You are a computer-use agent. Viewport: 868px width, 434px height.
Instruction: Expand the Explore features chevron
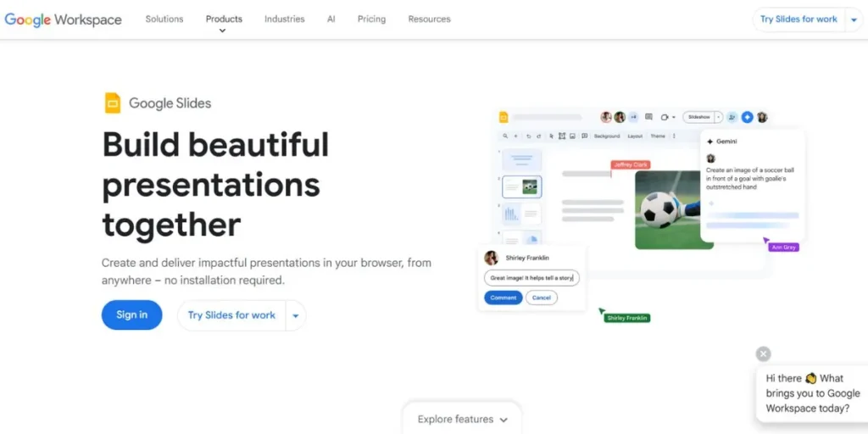pyautogui.click(x=504, y=420)
